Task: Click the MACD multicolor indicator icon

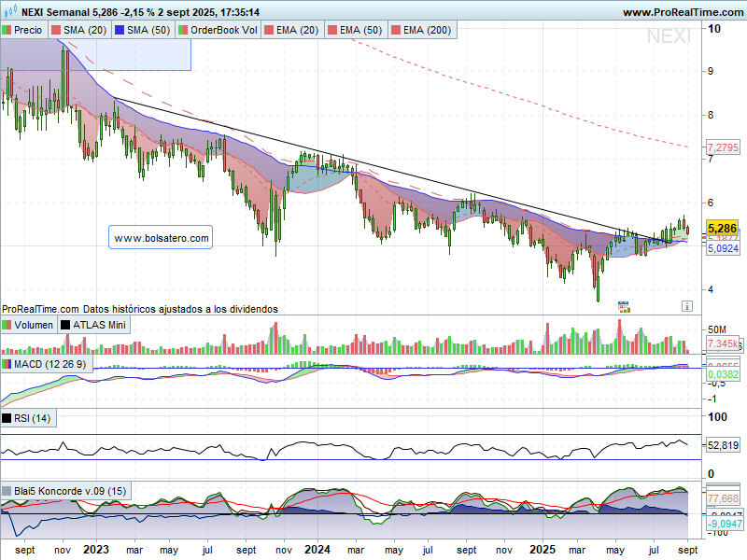Action: click(x=7, y=364)
